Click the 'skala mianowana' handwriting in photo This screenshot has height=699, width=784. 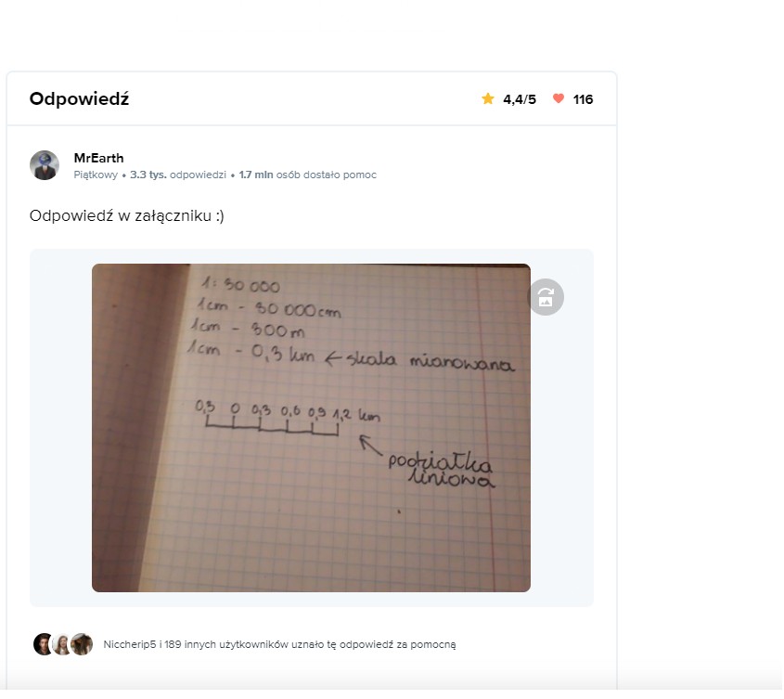click(431, 360)
